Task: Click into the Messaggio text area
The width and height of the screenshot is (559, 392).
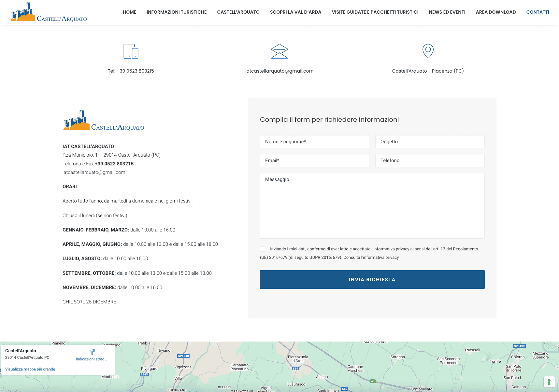Action: 372,205
